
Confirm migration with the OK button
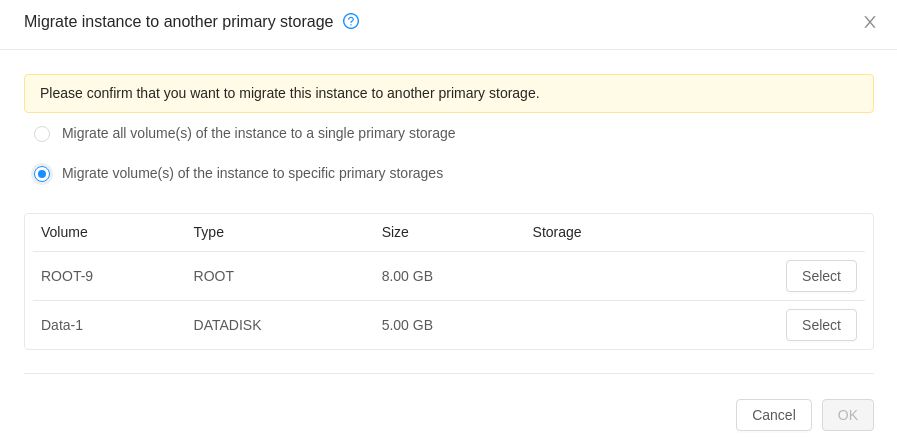[x=848, y=415]
